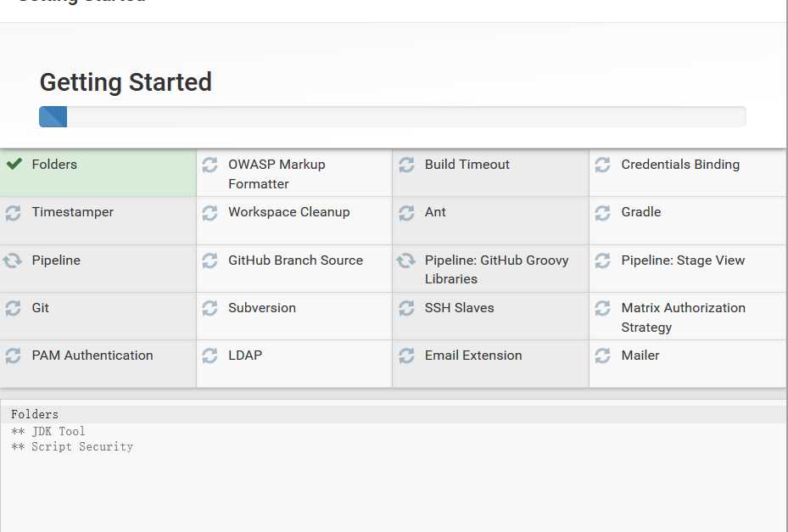Click the pending icon beside Mailer
Image resolution: width=788 pixels, height=532 pixels.
pos(602,356)
